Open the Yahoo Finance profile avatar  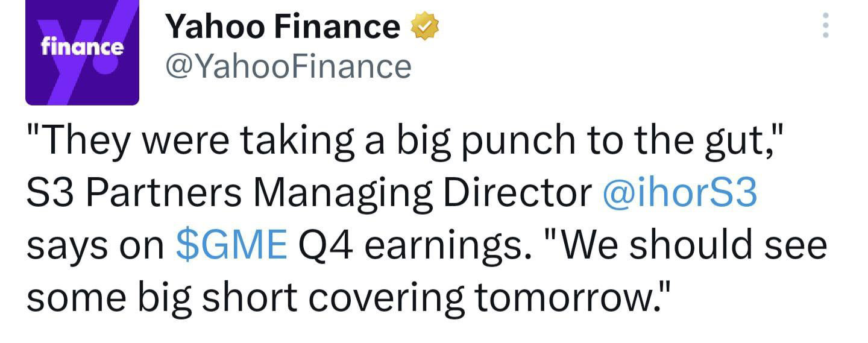(82, 52)
